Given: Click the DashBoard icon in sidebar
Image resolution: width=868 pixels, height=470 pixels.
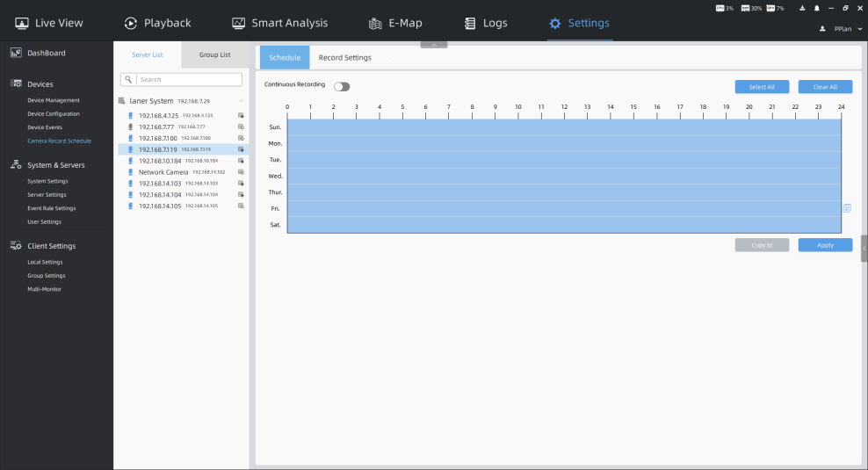Looking at the screenshot, I should [16, 53].
